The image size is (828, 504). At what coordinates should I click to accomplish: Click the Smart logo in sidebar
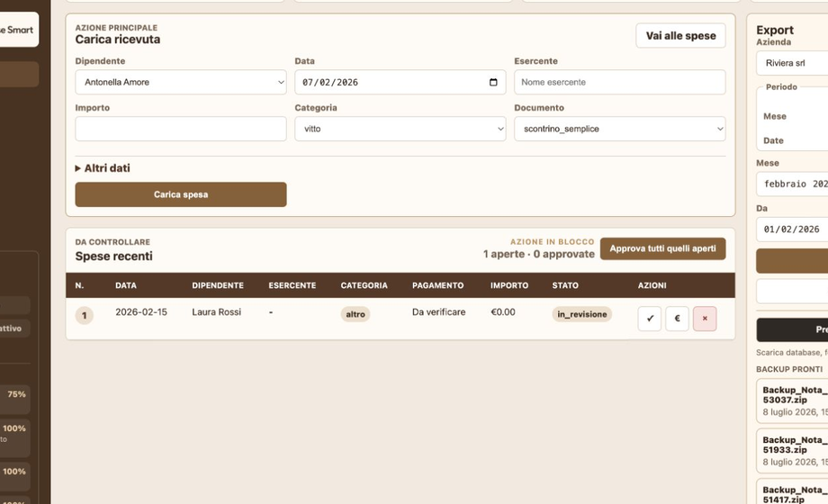pyautogui.click(x=19, y=30)
